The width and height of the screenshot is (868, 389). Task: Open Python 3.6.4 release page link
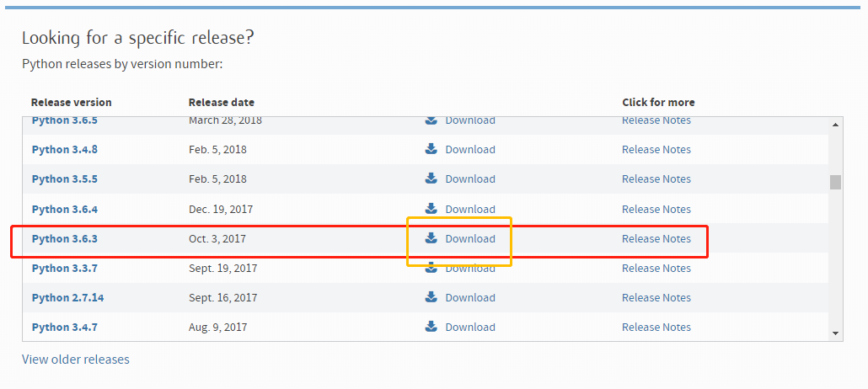point(65,210)
